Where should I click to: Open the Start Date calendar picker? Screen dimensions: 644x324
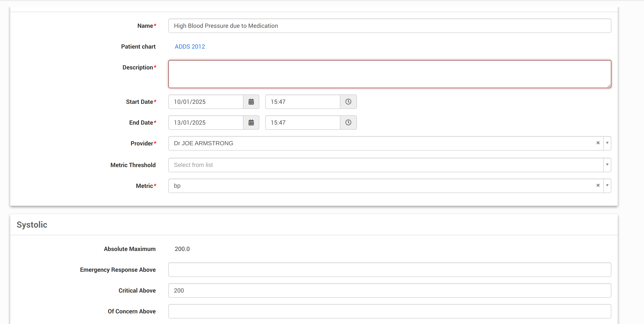(251, 102)
